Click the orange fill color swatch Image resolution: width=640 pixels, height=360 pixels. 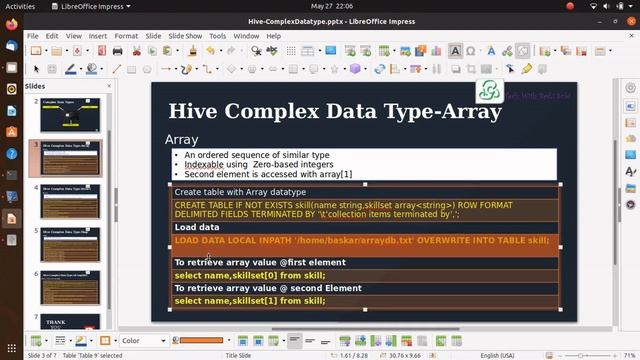tap(201, 340)
